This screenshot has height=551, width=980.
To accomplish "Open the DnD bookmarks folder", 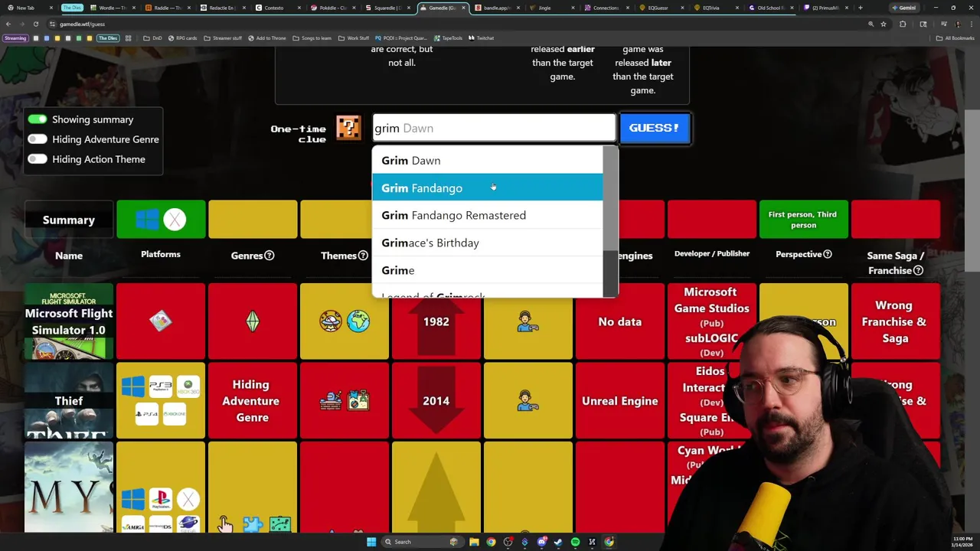I will (x=152, y=37).
